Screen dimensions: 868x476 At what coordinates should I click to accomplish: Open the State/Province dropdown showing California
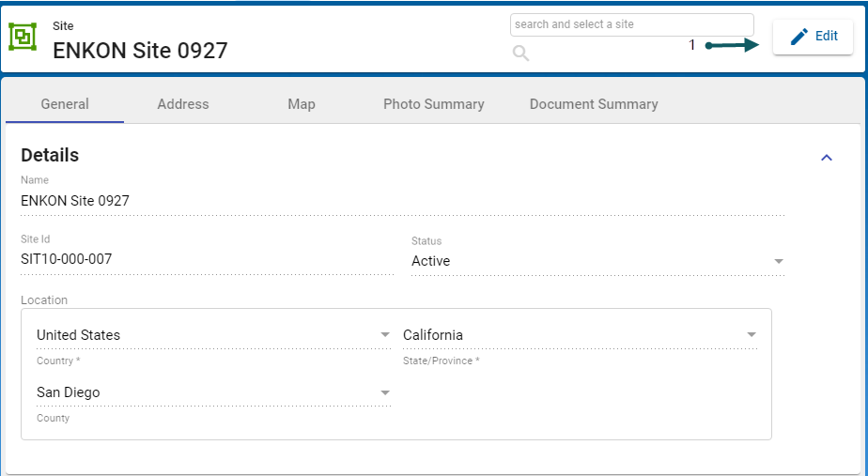point(751,335)
